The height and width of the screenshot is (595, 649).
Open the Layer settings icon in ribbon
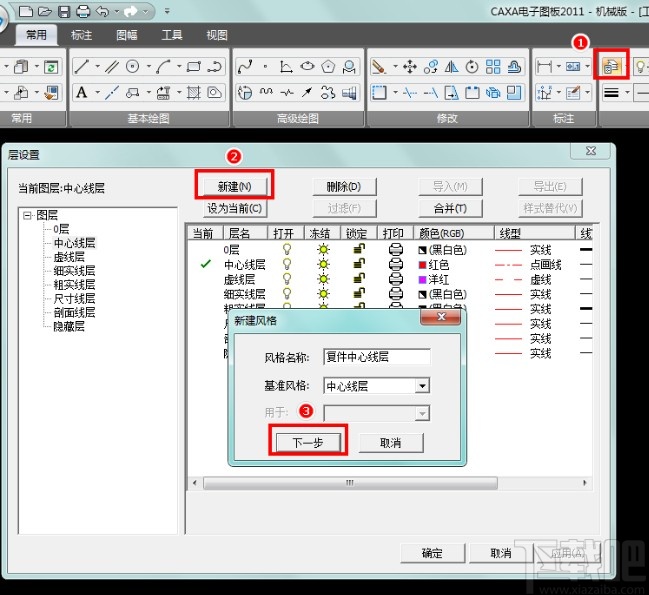click(x=611, y=65)
